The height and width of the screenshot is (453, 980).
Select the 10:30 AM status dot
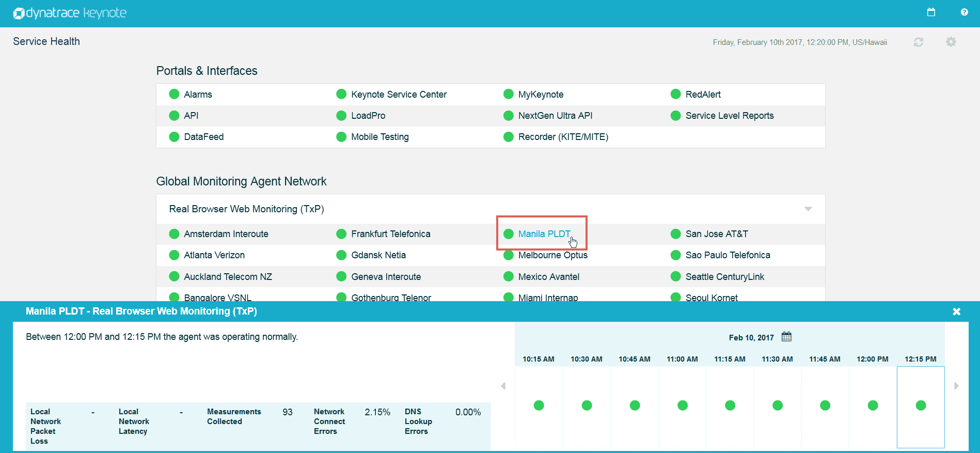(x=587, y=405)
